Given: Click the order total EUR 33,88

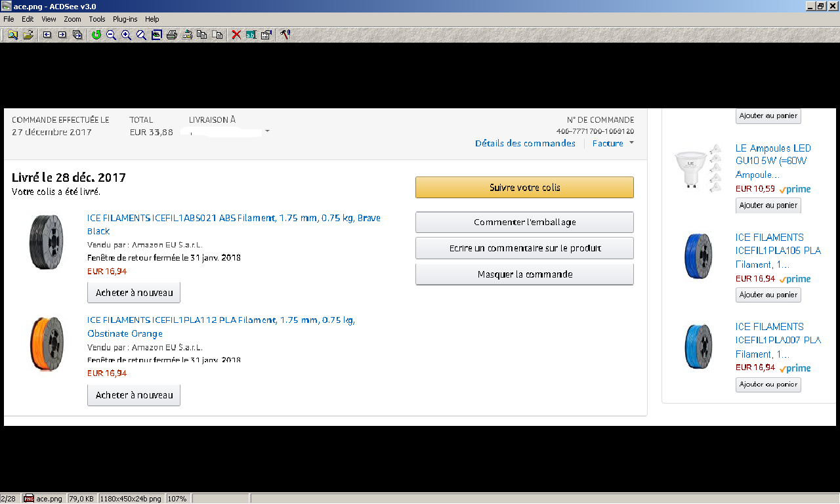Looking at the screenshot, I should [x=152, y=132].
